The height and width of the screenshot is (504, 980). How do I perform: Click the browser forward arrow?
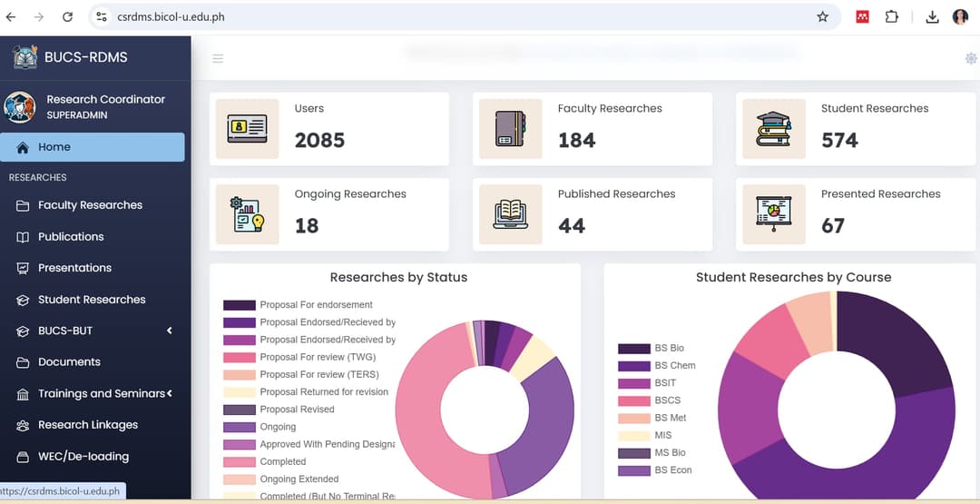pos(39,17)
